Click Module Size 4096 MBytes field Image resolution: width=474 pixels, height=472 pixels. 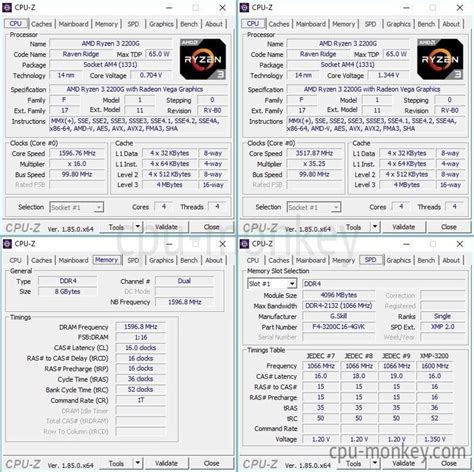point(339,295)
